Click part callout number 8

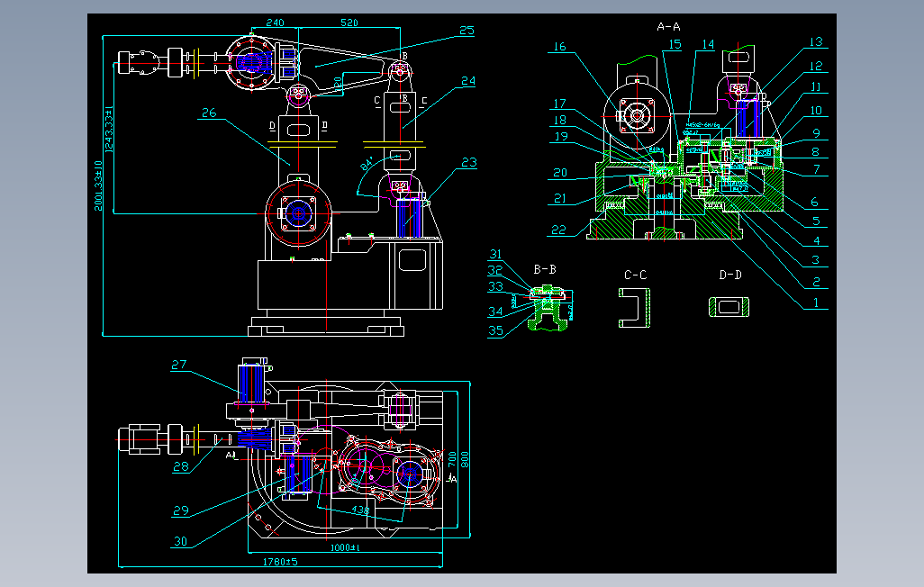click(816, 151)
